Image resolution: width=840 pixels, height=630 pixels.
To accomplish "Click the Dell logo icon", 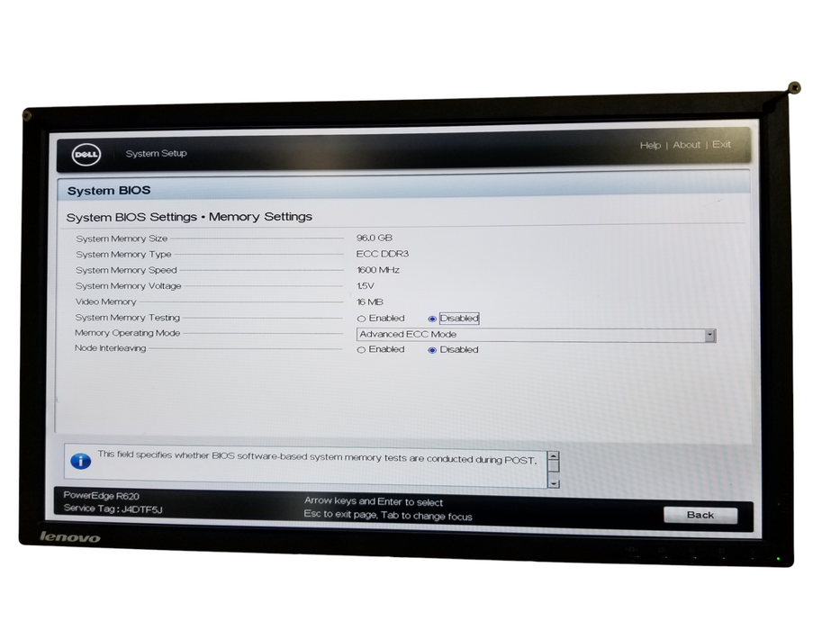I will coord(86,155).
